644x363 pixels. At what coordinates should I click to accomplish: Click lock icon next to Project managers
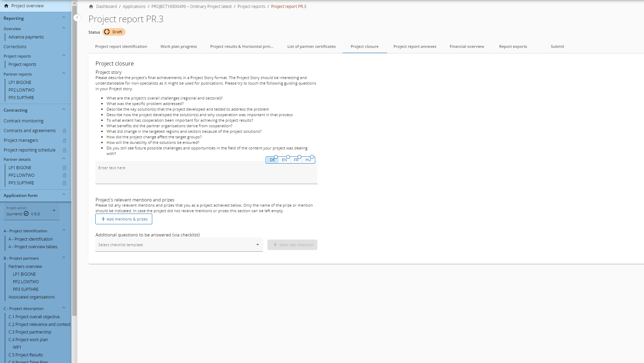pyautogui.click(x=65, y=140)
